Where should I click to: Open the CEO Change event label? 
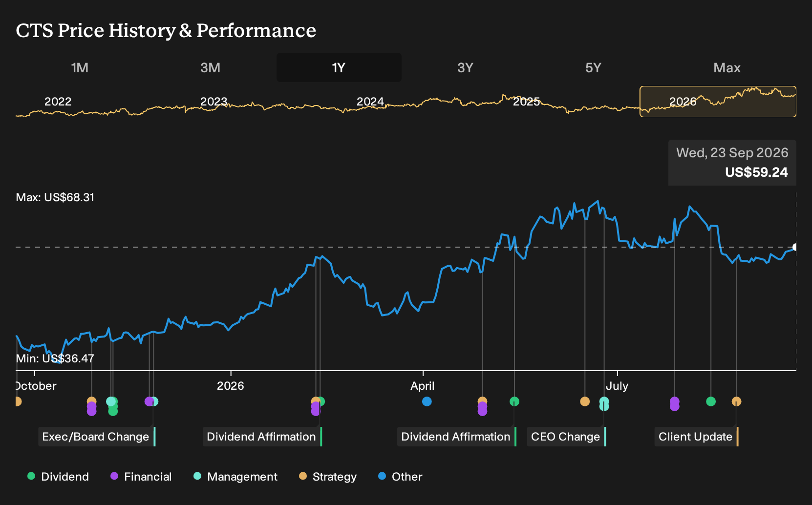[567, 437]
